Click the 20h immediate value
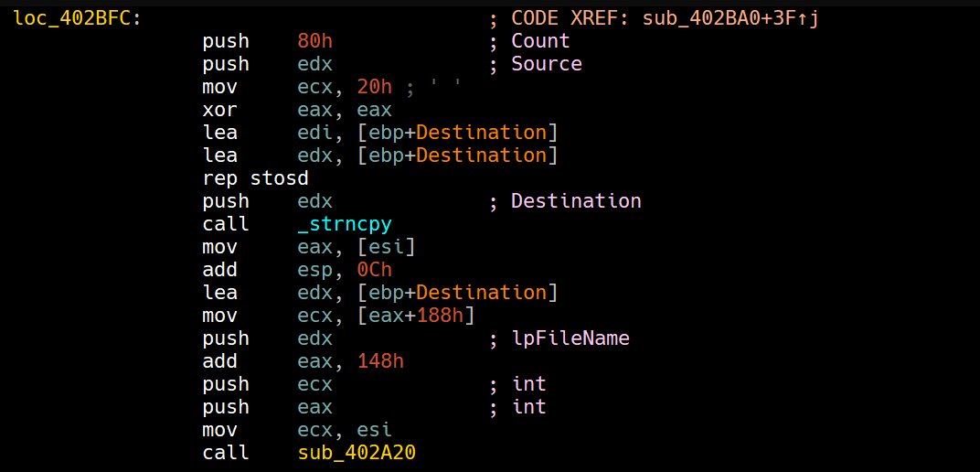The width and height of the screenshot is (980, 472). (x=375, y=87)
